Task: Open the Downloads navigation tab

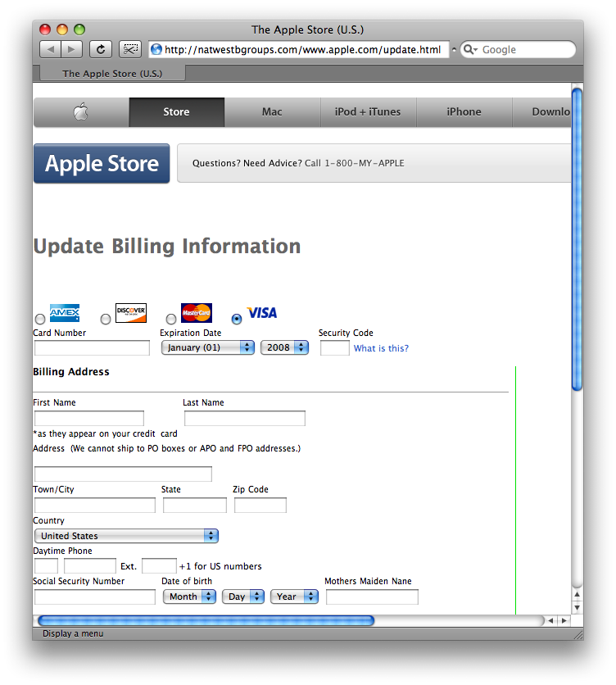Action: click(541, 112)
